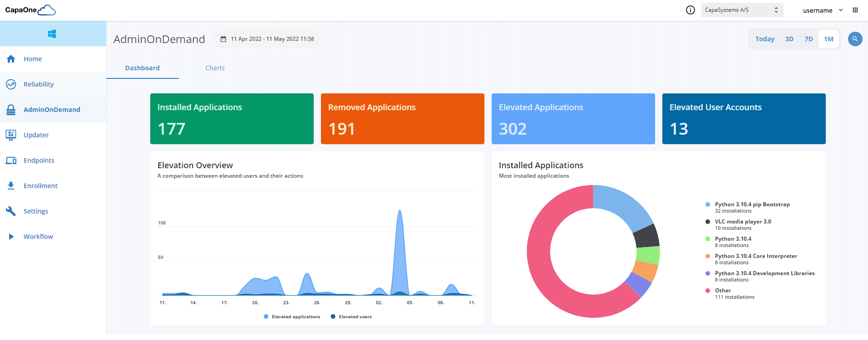The height and width of the screenshot is (340, 868).
Task: Select AdminOnDemand in the sidebar
Action: click(53, 110)
